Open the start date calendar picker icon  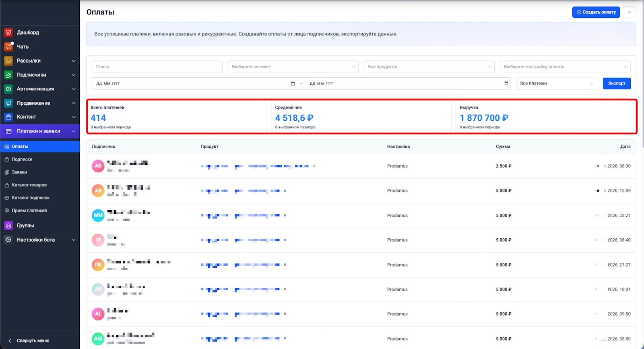(x=293, y=84)
